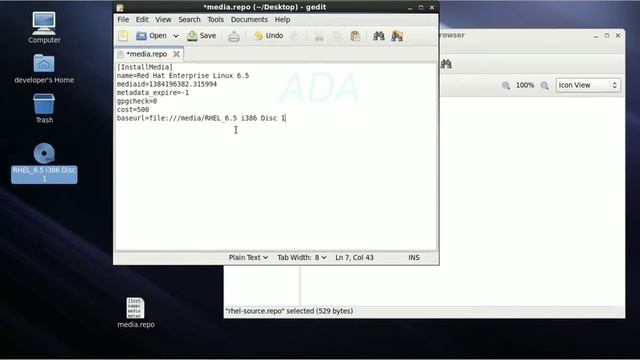Viewport: 640px width, 360px height.
Task: Undo the last edit
Action: [269, 36]
